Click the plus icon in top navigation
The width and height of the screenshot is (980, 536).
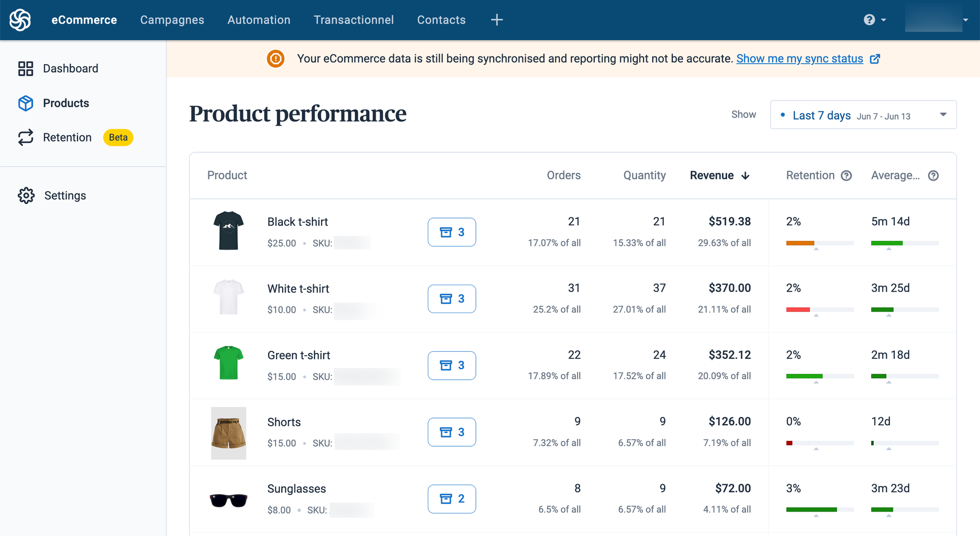496,20
